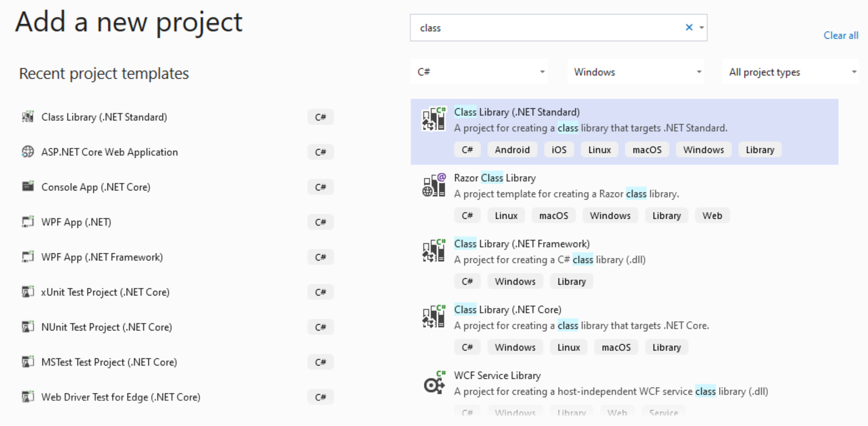Image resolution: width=868 pixels, height=426 pixels.
Task: Click C# badge beside Console App (.NET Core)
Action: point(320,187)
